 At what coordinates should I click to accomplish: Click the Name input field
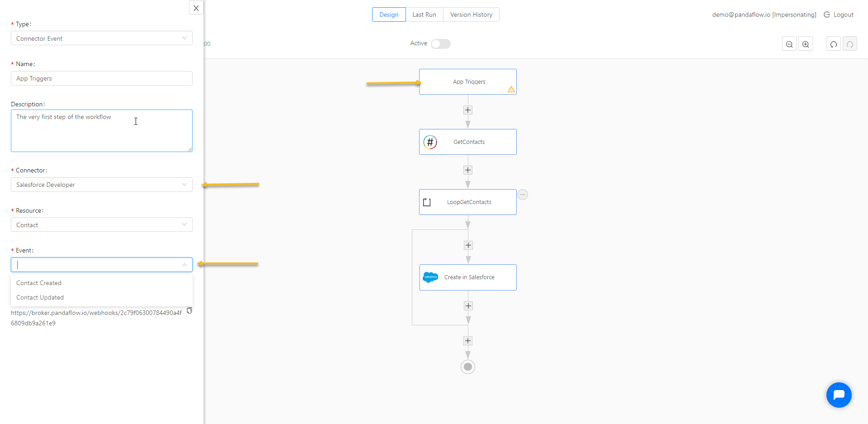click(x=102, y=78)
